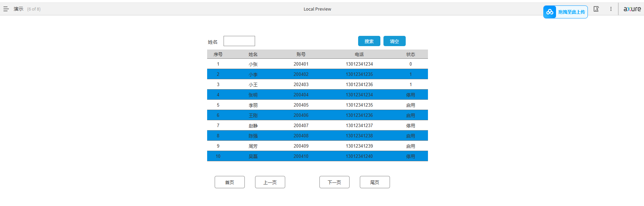Open the three-dot more options menu
644x206 pixels.
(611, 9)
